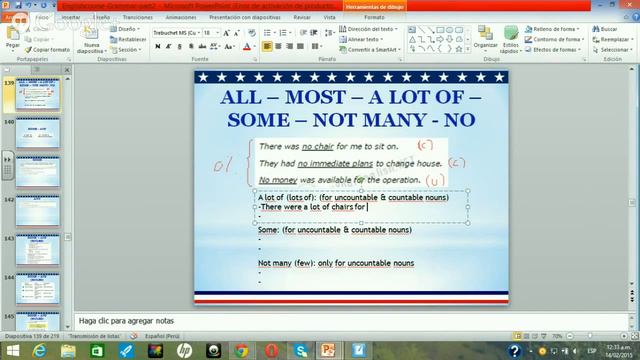The height and width of the screenshot is (360, 640).
Task: Open Google Chrome from taskbar
Action: coord(242,351)
